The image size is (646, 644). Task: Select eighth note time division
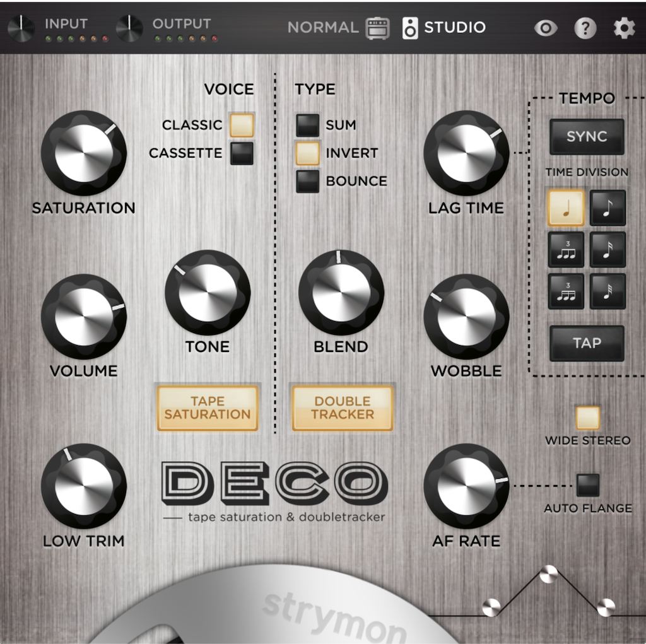(x=608, y=208)
